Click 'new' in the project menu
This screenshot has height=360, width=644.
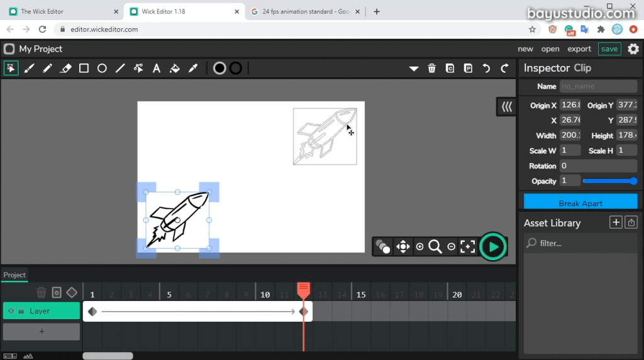pyautogui.click(x=525, y=49)
